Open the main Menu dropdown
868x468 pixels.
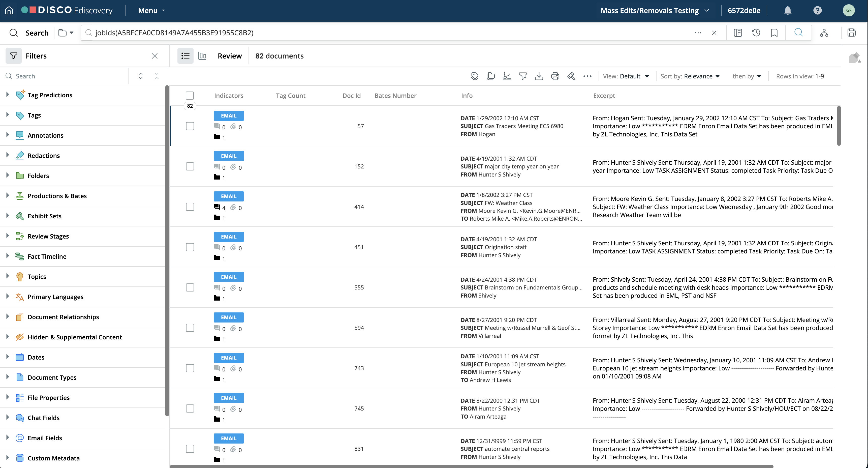click(151, 10)
